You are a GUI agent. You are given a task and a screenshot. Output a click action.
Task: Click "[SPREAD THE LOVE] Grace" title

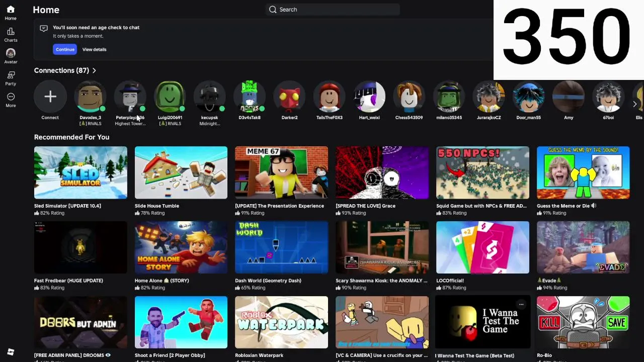(x=366, y=206)
